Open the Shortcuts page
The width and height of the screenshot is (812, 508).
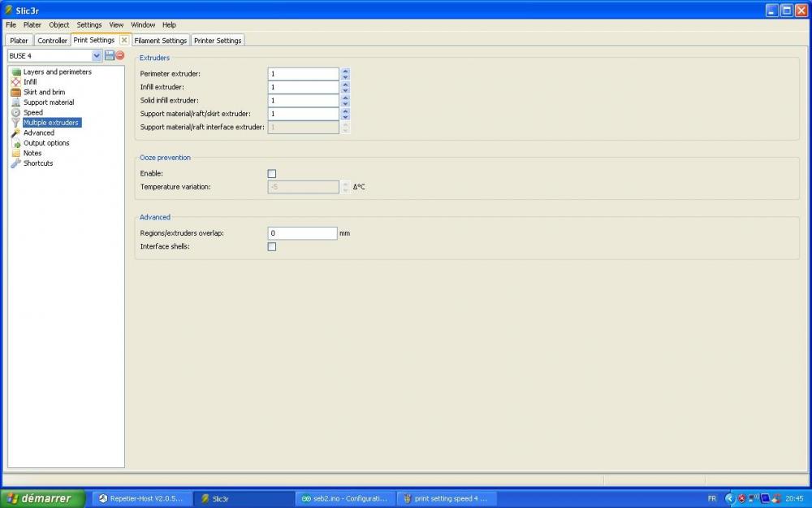(38, 163)
